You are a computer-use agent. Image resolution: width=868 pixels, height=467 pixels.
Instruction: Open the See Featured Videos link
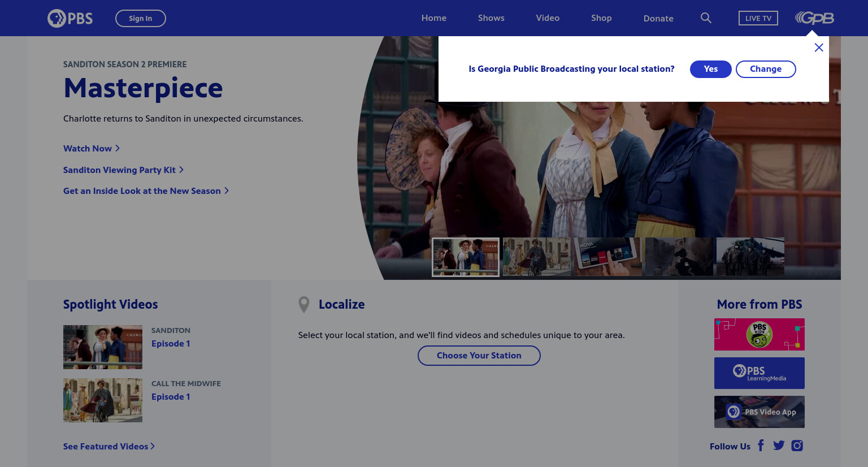pos(109,447)
